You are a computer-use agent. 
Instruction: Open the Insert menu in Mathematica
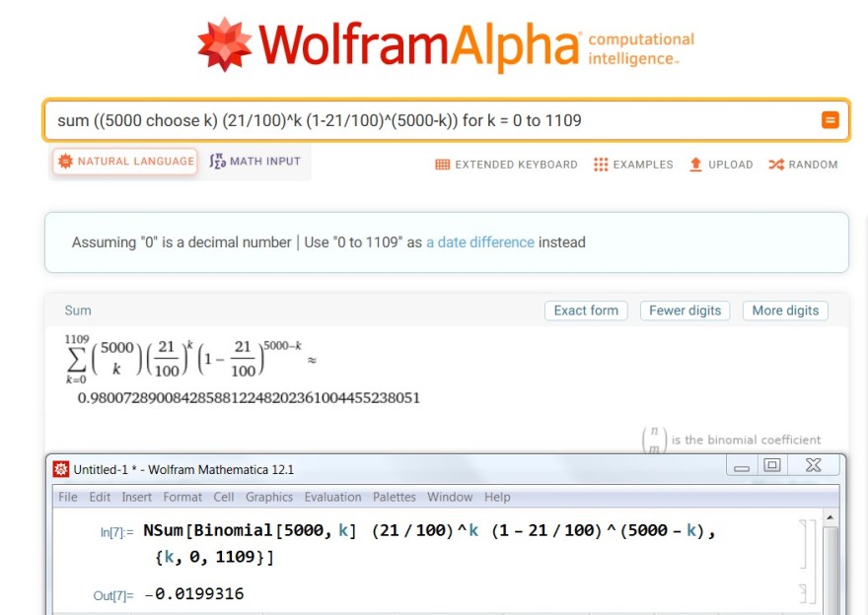[137, 497]
